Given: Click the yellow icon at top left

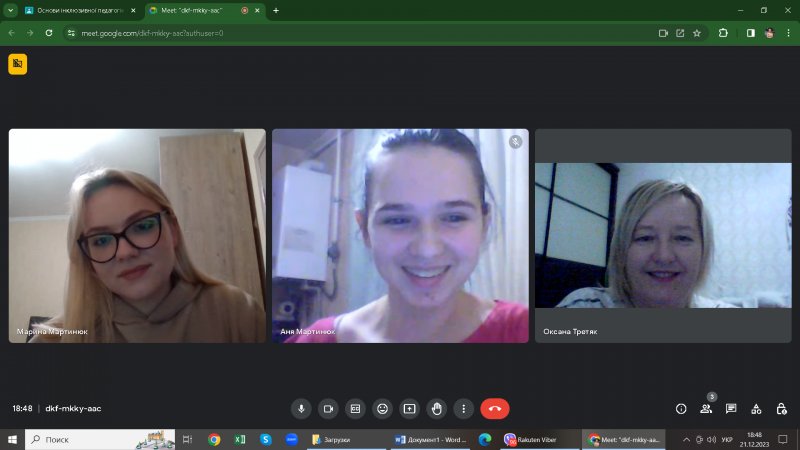Looking at the screenshot, I should click(17, 64).
